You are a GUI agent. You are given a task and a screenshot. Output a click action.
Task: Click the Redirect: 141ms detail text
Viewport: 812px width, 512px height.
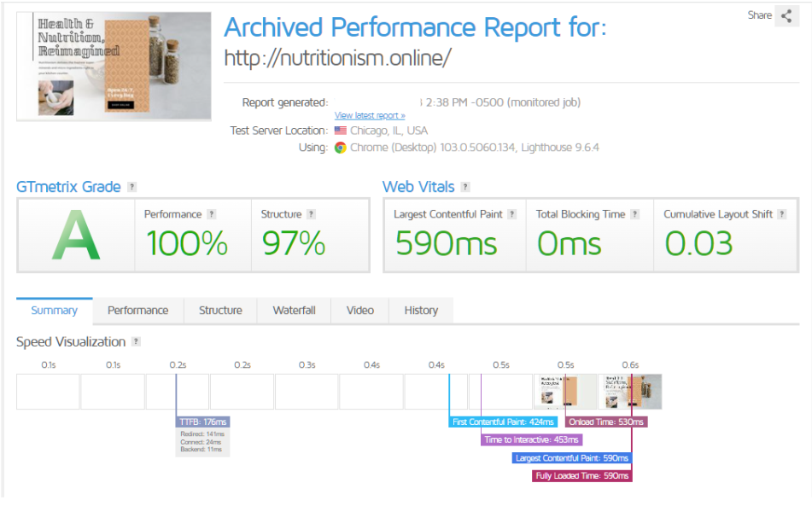202,434
